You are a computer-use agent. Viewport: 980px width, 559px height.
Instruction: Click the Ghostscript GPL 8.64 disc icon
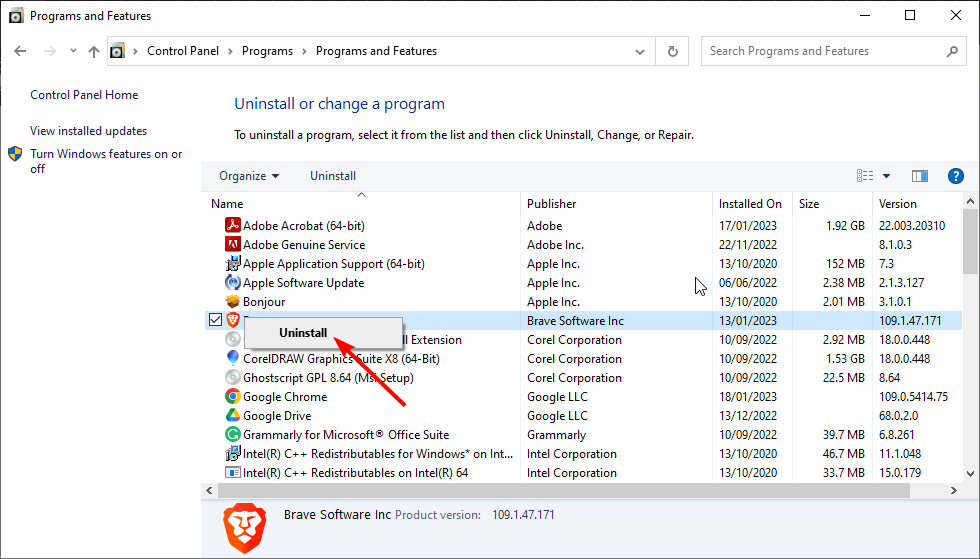232,378
